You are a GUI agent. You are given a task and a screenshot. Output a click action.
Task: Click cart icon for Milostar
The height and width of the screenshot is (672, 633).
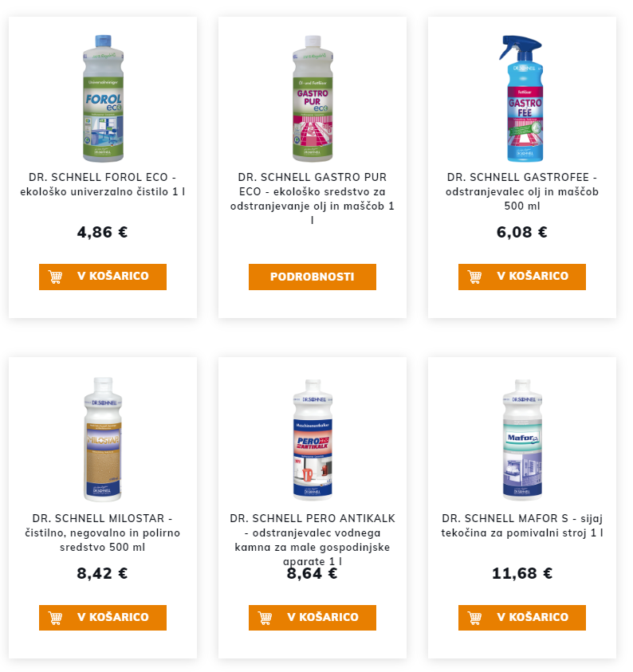[56, 618]
